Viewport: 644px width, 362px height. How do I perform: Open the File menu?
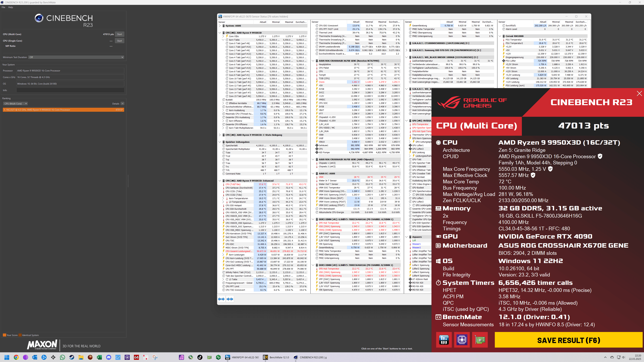3,7
